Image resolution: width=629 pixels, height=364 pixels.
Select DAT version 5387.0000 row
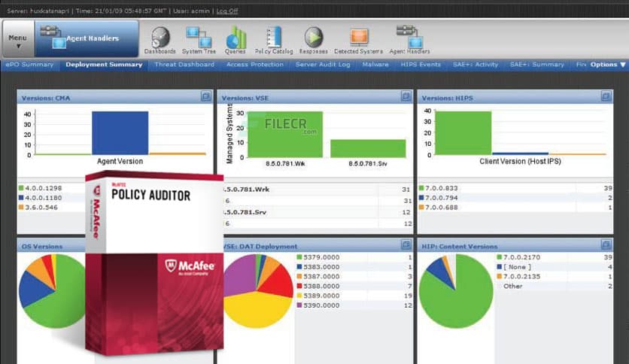pos(354,277)
